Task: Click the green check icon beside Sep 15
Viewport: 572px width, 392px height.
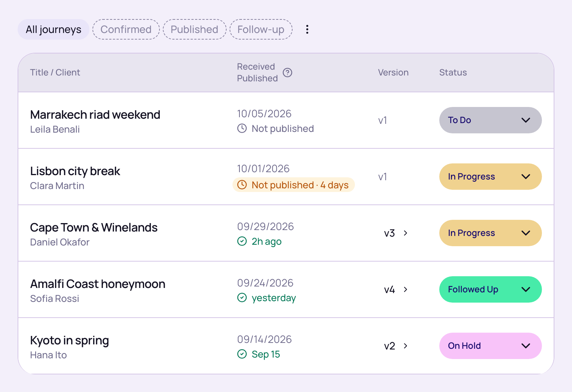Action: pyautogui.click(x=242, y=354)
